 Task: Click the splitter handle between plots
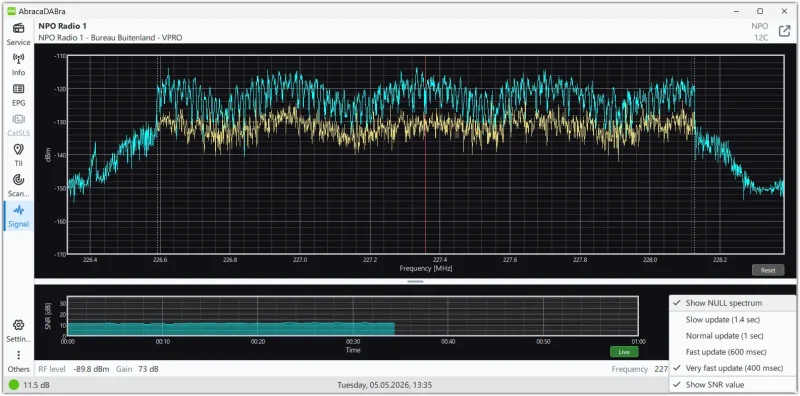point(415,282)
